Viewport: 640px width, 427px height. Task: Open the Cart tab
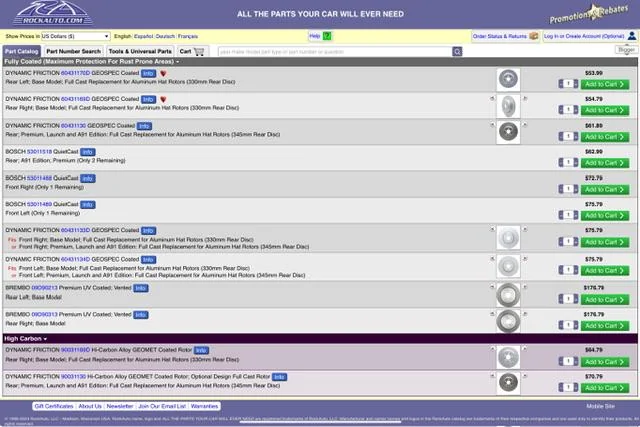pos(193,51)
